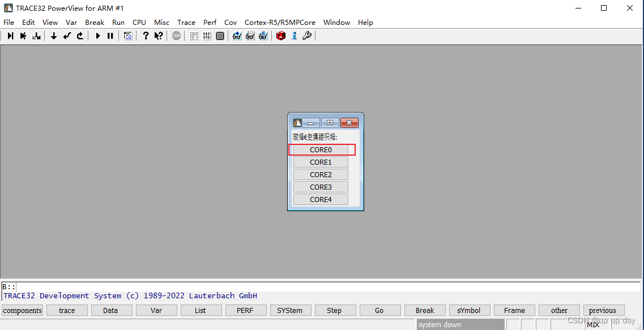The width and height of the screenshot is (644, 330).
Task: Click the Frame softkey button
Action: click(x=515, y=310)
